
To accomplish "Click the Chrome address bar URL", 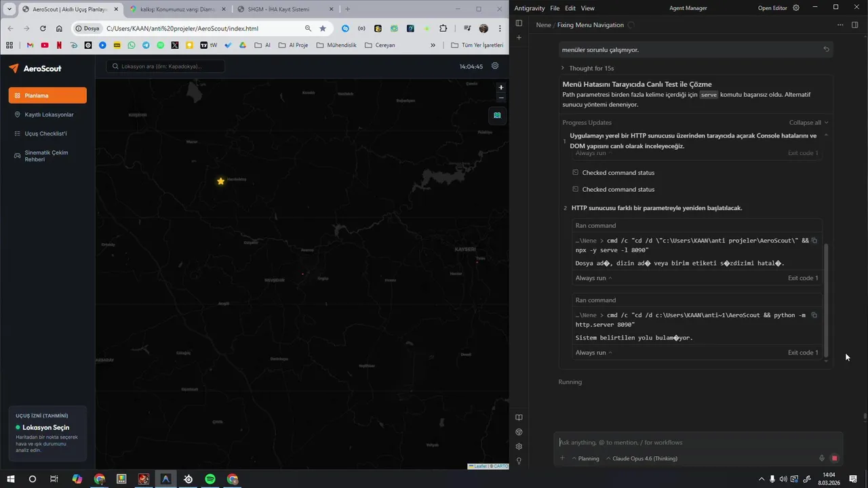I will coord(182,28).
